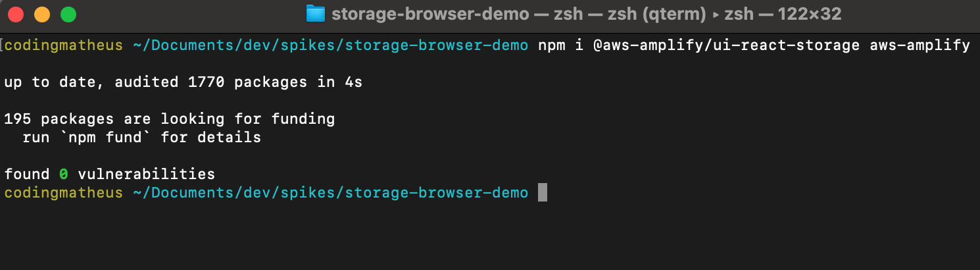This screenshot has width=980, height=270.
Task: Click codingmatheus username in the first prompt
Action: point(64,45)
